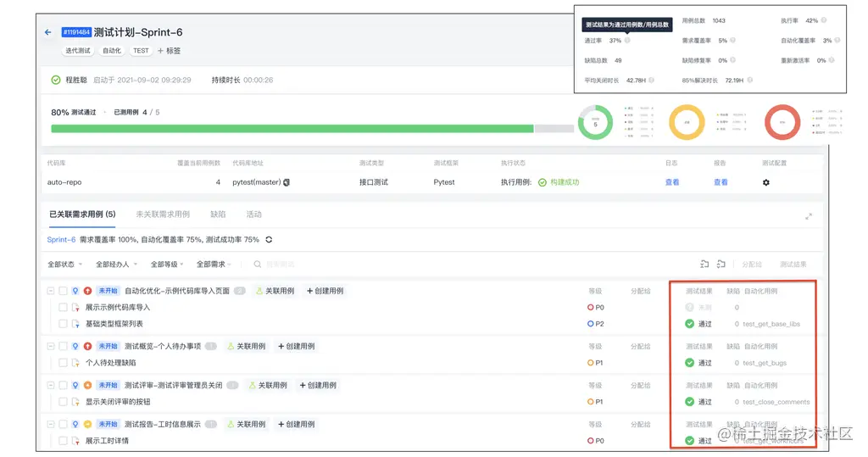The width and height of the screenshot is (868, 457).
Task: Click the 迭代测试 tag
Action: 77,50
